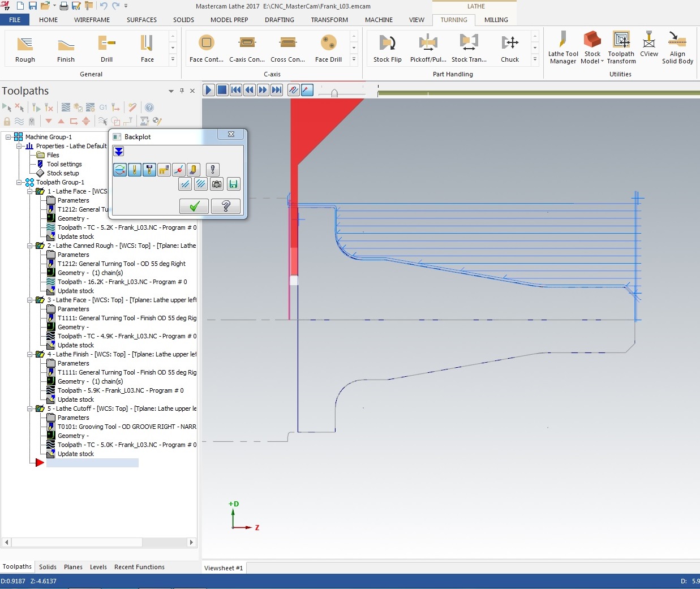700x589 pixels.
Task: Toggle the loop/repeat display mode in Backplot
Action: coord(120,170)
